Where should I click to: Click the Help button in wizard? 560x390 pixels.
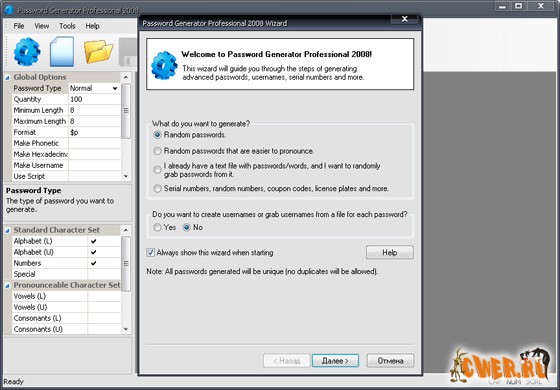coord(390,252)
